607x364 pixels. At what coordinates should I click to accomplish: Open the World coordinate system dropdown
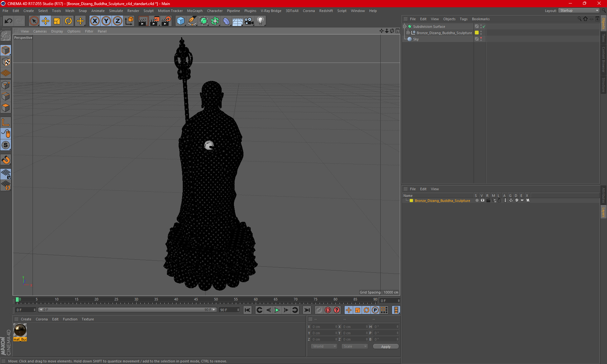click(324, 346)
